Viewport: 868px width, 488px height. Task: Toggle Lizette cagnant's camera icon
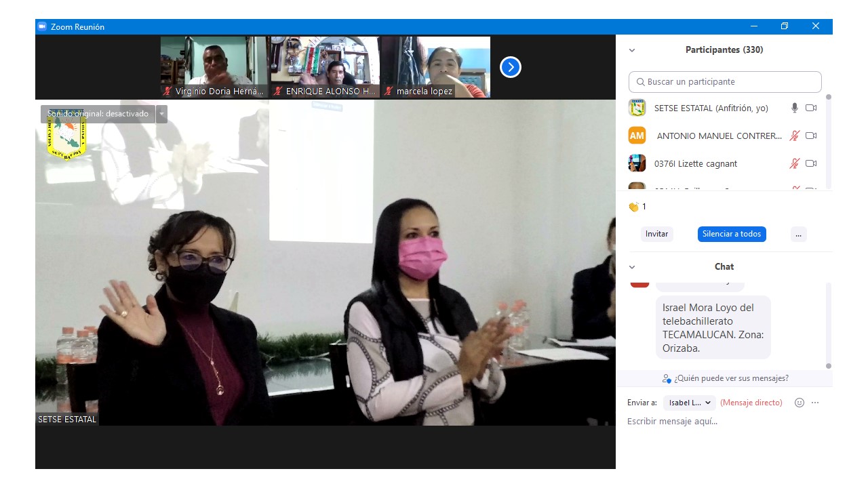click(x=811, y=163)
